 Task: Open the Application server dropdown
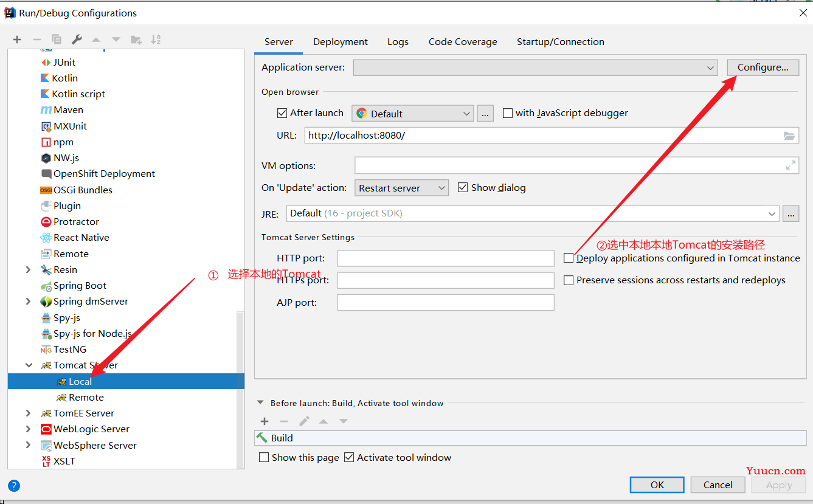pyautogui.click(x=536, y=67)
